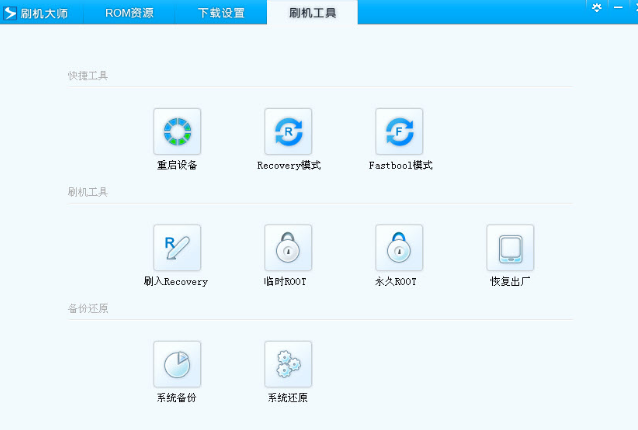This screenshot has height=430, width=638.
Task: Click the 系统还原 text label
Action: 288,397
